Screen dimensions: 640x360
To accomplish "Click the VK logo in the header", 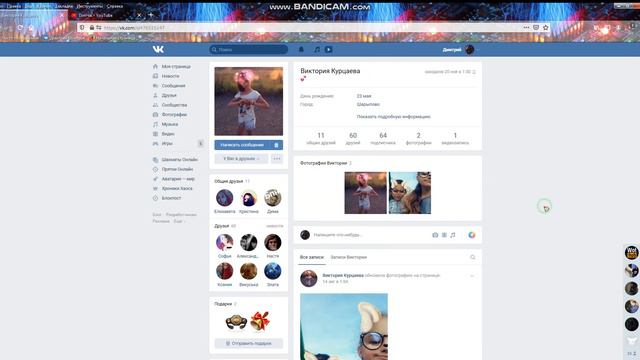I will click(158, 49).
